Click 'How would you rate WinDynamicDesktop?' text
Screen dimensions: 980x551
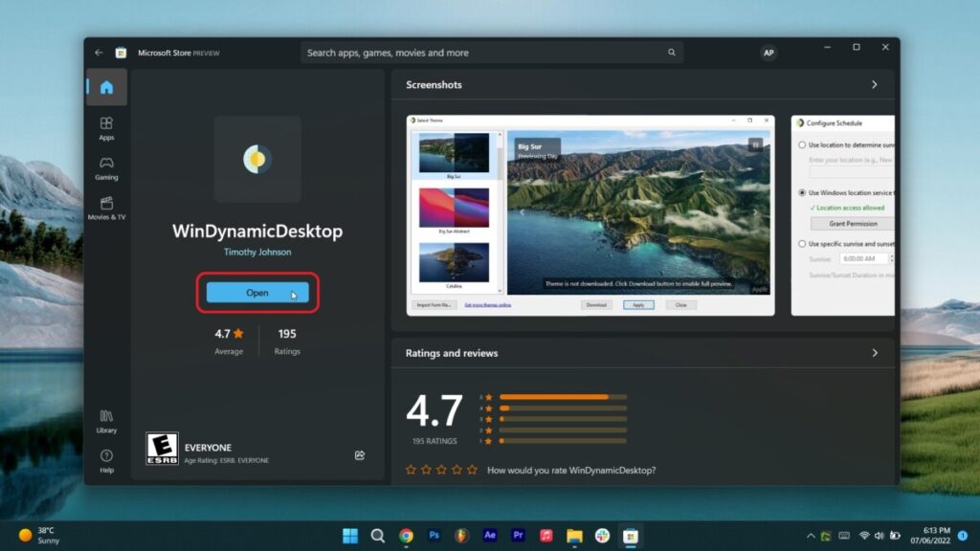[571, 471]
